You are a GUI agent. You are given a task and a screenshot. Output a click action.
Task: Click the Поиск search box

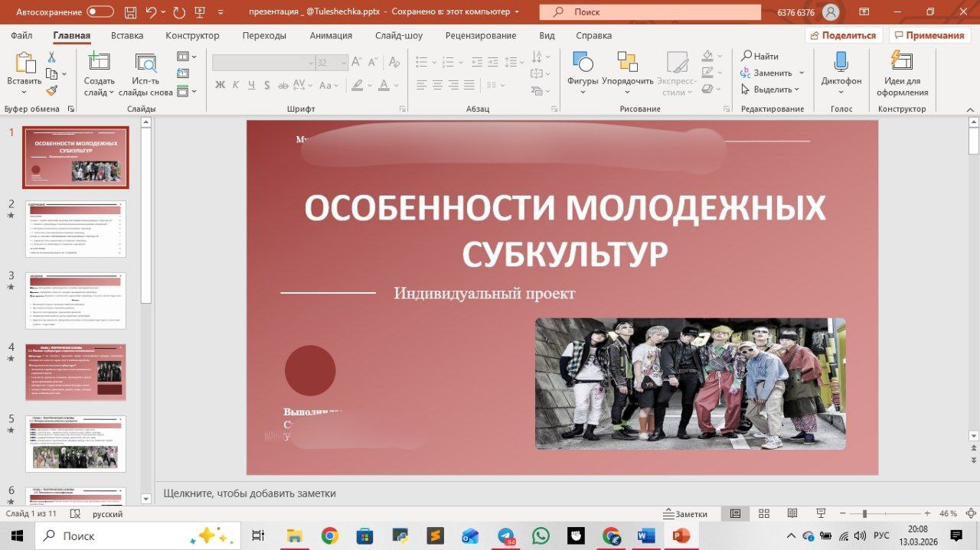click(x=650, y=12)
